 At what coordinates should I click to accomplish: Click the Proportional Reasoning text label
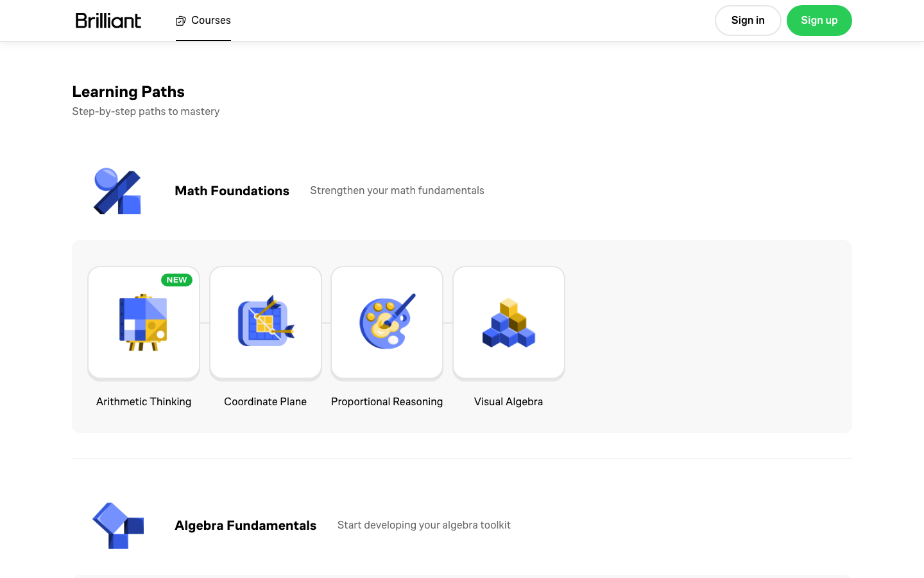pyautogui.click(x=387, y=401)
